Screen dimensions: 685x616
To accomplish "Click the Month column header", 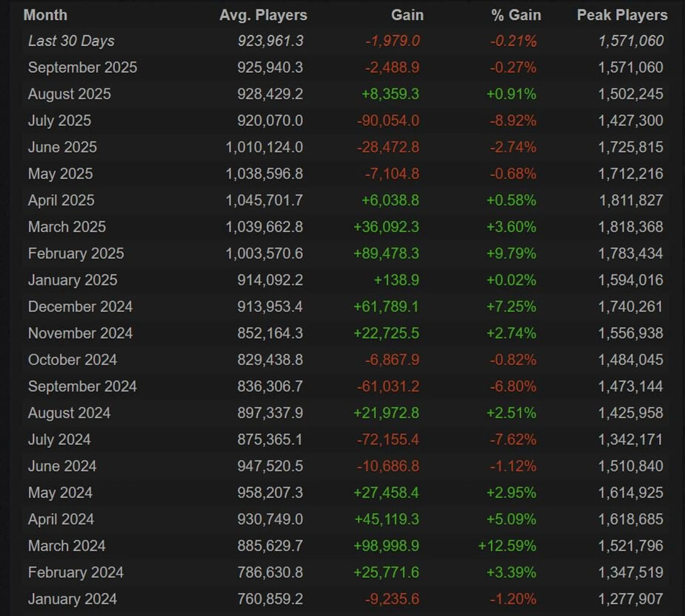I will pyautogui.click(x=46, y=15).
